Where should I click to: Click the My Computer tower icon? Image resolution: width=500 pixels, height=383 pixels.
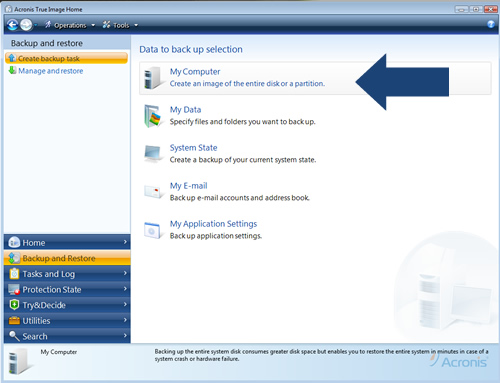click(x=153, y=78)
